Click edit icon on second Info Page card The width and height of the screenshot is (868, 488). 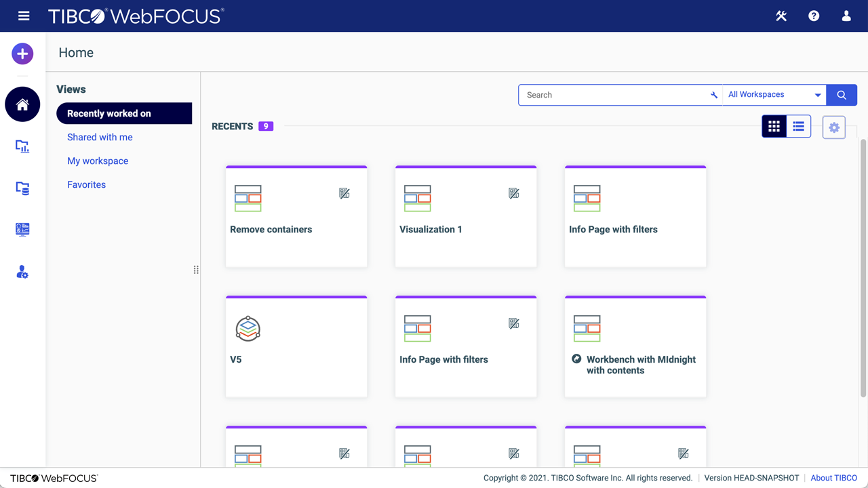(514, 324)
